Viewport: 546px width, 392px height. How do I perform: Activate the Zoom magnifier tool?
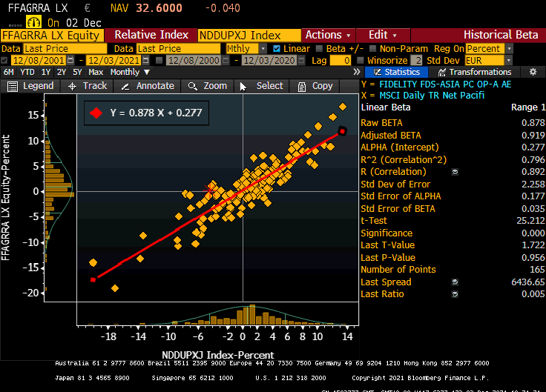[x=193, y=86]
